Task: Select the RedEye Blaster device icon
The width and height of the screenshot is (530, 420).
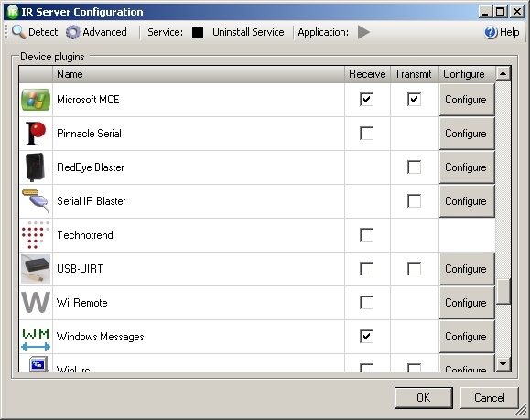Action: coord(35,167)
